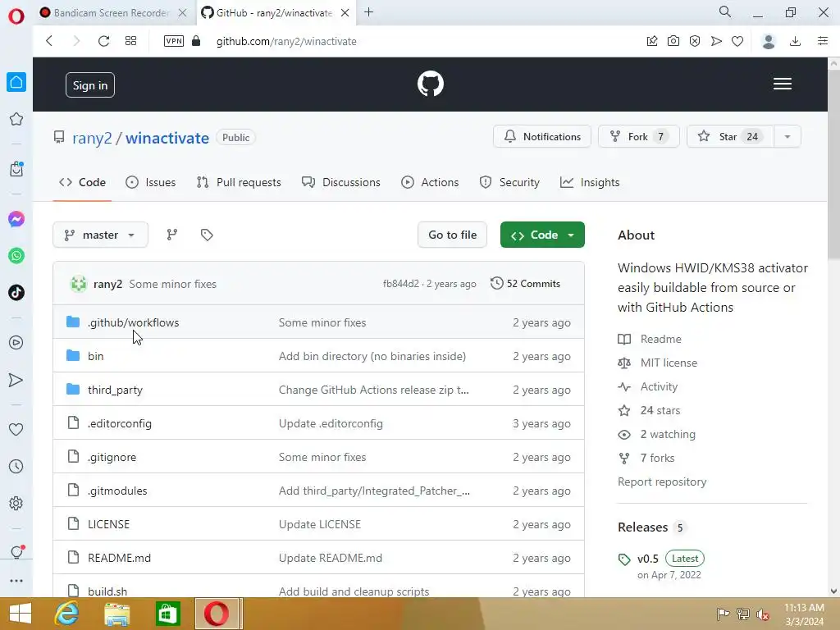Switch to the Issues tab

pyautogui.click(x=151, y=183)
